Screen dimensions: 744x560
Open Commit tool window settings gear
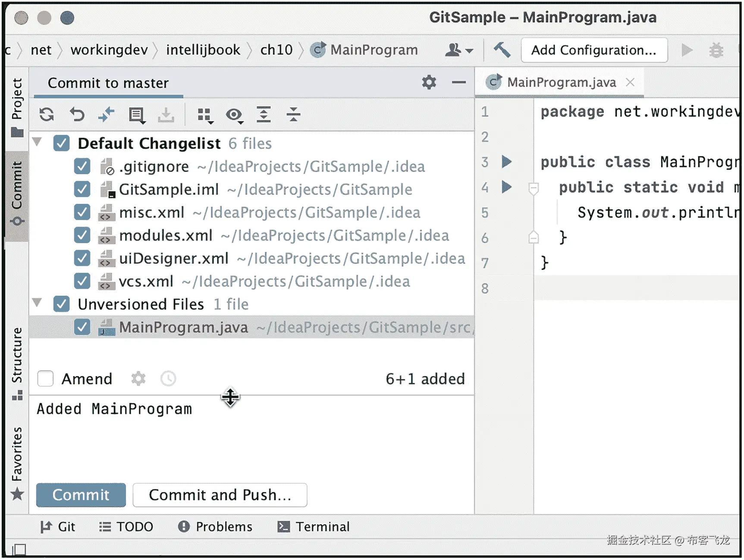pos(429,82)
